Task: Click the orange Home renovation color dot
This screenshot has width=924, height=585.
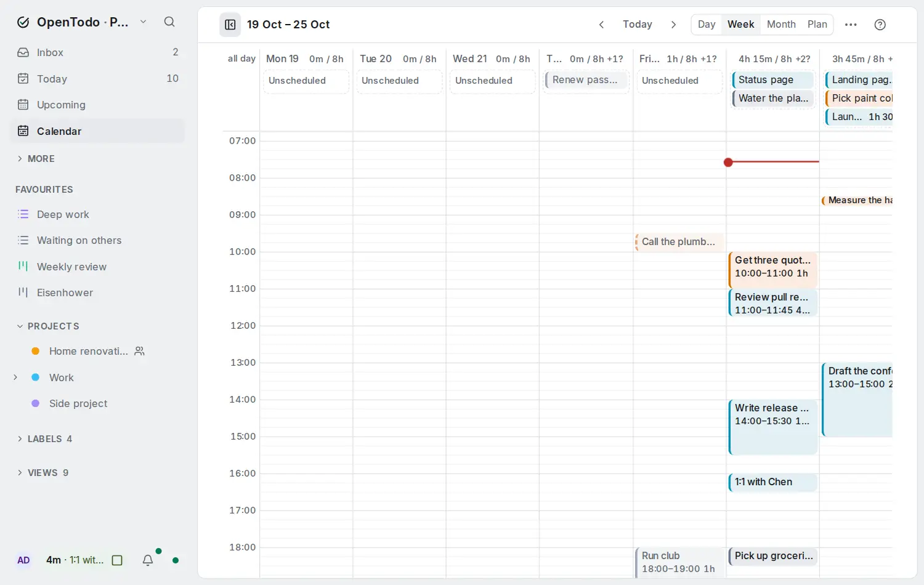Action: pyautogui.click(x=36, y=351)
